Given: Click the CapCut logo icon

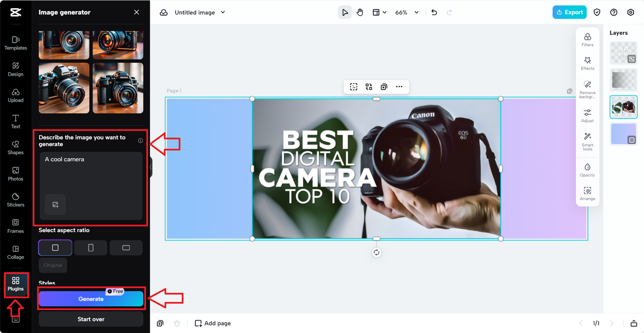Looking at the screenshot, I should click(x=16, y=13).
